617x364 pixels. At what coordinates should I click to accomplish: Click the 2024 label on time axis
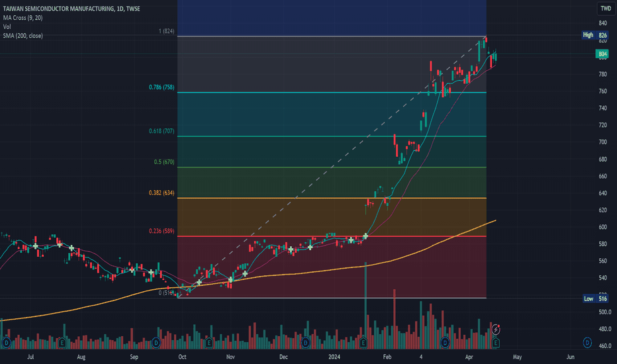pyautogui.click(x=334, y=357)
